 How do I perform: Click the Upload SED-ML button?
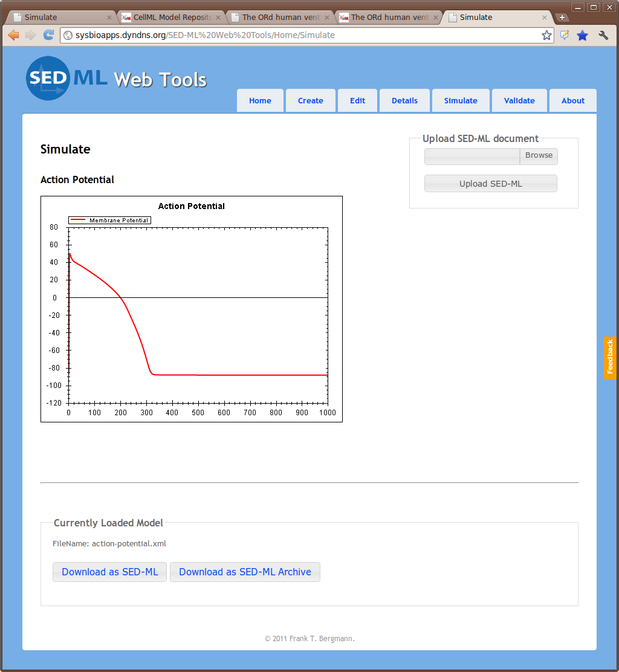[x=490, y=184]
